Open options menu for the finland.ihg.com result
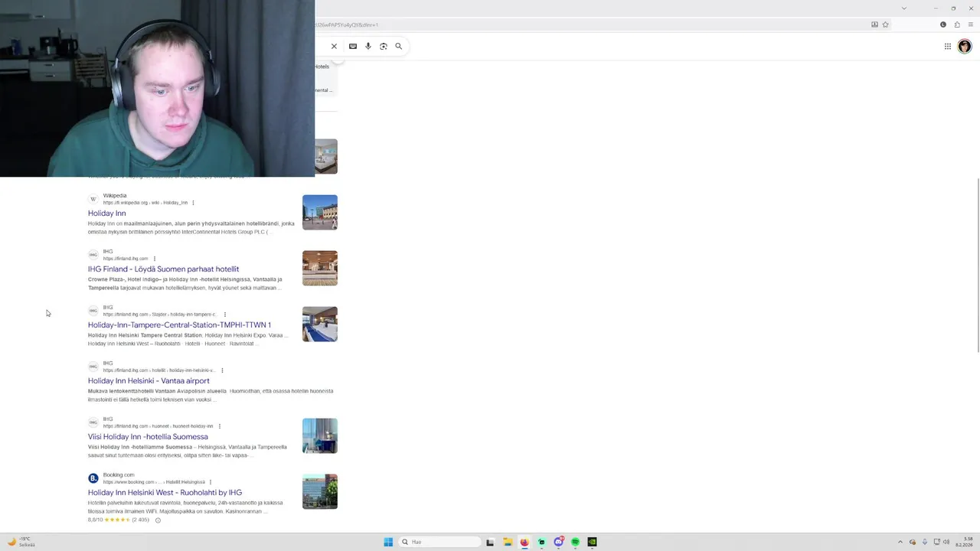 [155, 259]
